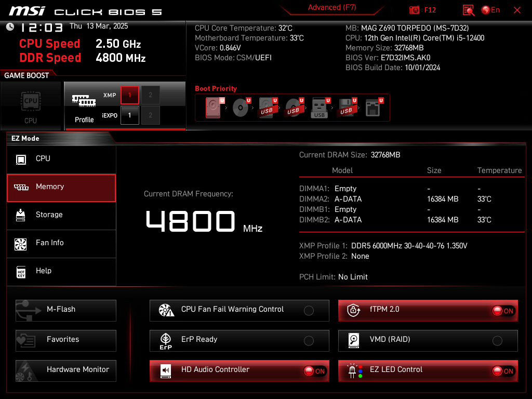
Task: Click the VMD RAID disk icon
Action: click(x=353, y=340)
